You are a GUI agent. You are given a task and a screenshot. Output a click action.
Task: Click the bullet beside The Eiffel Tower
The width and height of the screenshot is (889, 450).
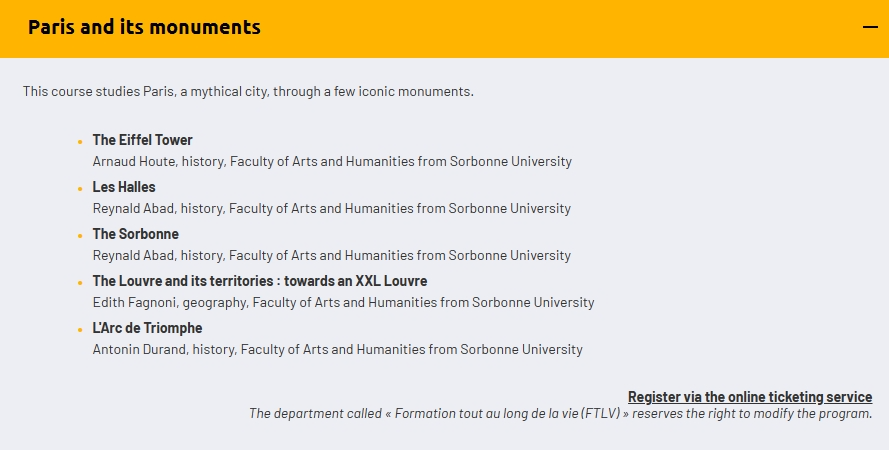tap(80, 142)
